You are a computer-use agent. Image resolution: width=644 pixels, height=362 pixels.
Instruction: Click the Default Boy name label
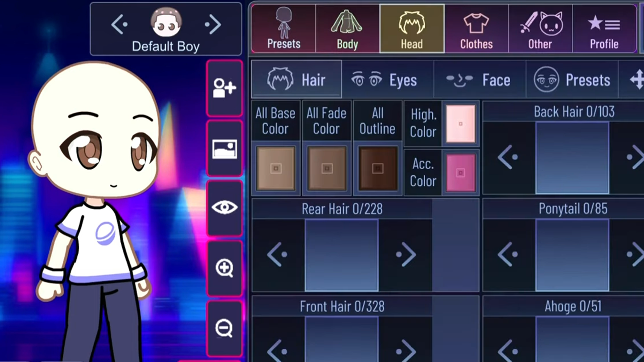(166, 46)
